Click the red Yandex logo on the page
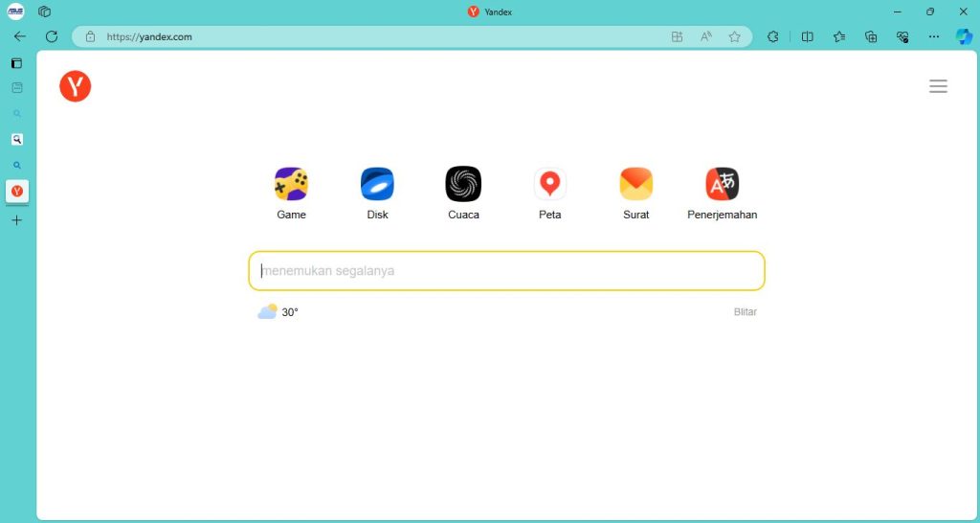The width and height of the screenshot is (980, 523). click(75, 86)
